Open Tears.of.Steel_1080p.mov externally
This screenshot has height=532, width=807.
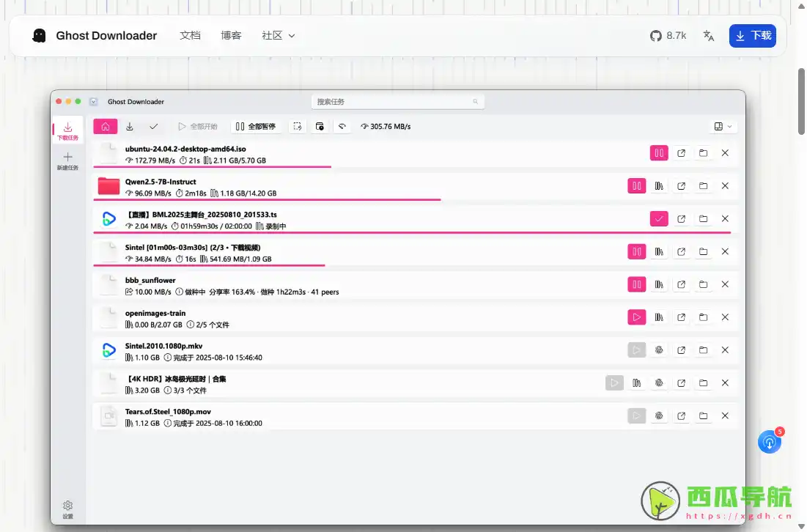[681, 416]
